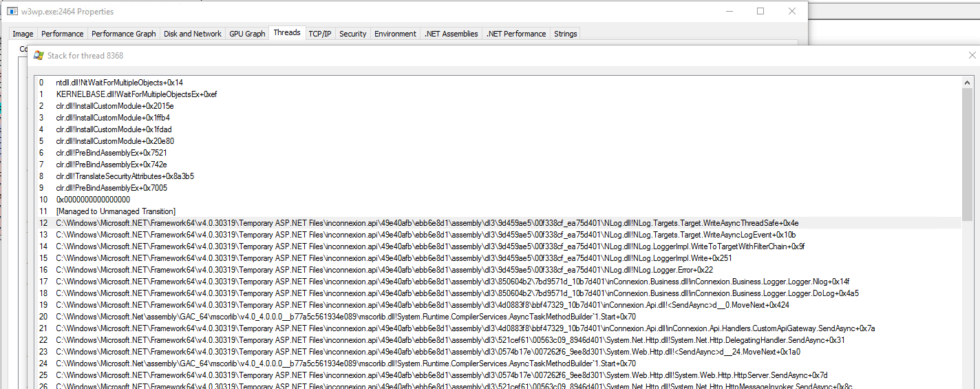This screenshot has height=389, width=980.
Task: Switch to the TCP/IP tab
Action: click(x=320, y=34)
